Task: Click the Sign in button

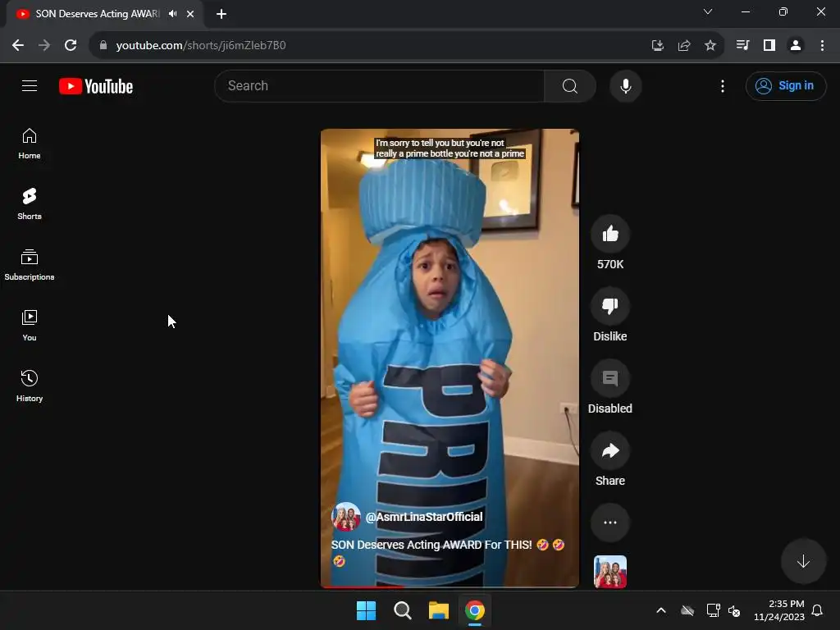Action: (x=785, y=85)
